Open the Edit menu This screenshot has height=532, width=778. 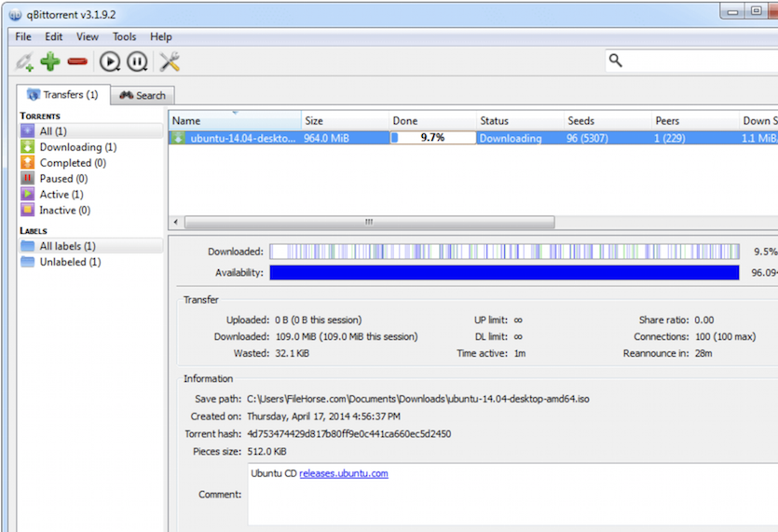[54, 36]
